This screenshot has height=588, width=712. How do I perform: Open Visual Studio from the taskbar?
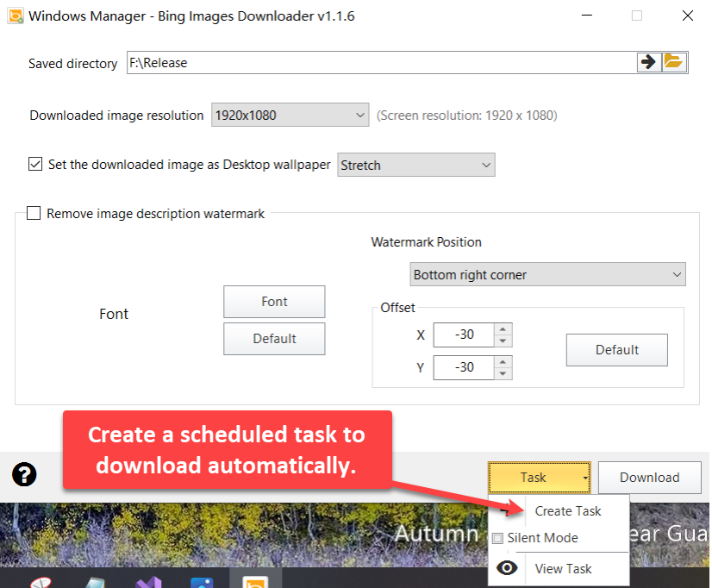(149, 582)
